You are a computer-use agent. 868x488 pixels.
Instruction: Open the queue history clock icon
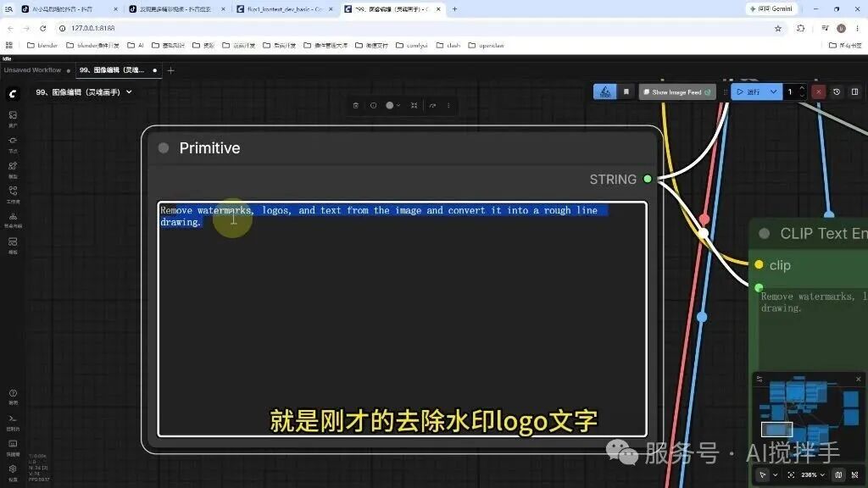(837, 91)
